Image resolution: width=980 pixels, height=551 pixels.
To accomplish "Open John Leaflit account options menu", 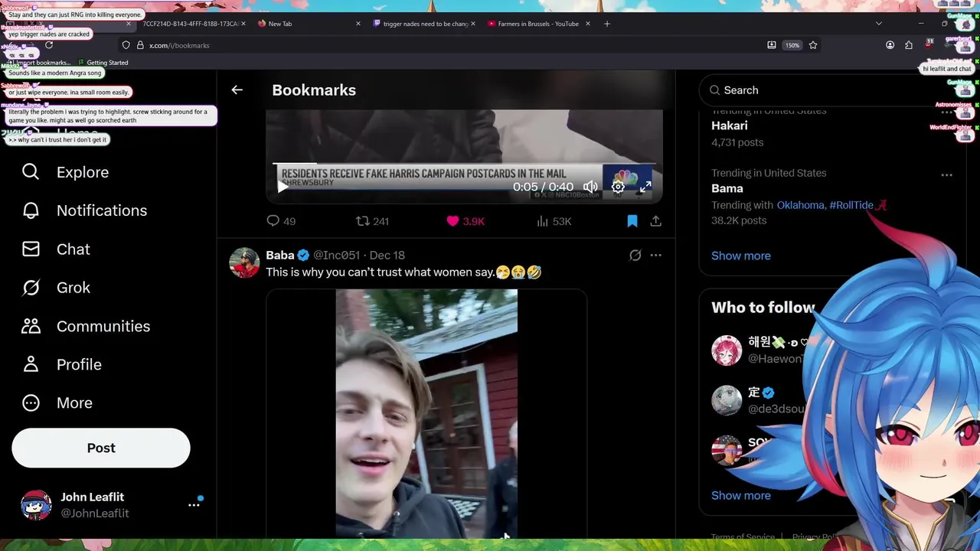I will [194, 505].
